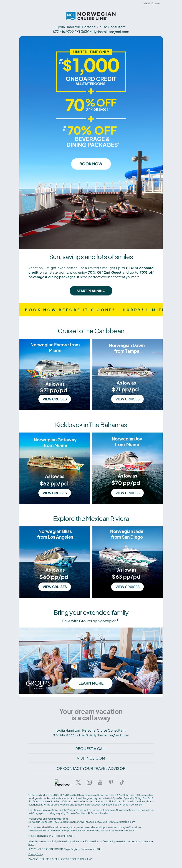The height and width of the screenshot is (868, 182).
Task: Open the View in Browser link
Action: click(x=152, y=3)
